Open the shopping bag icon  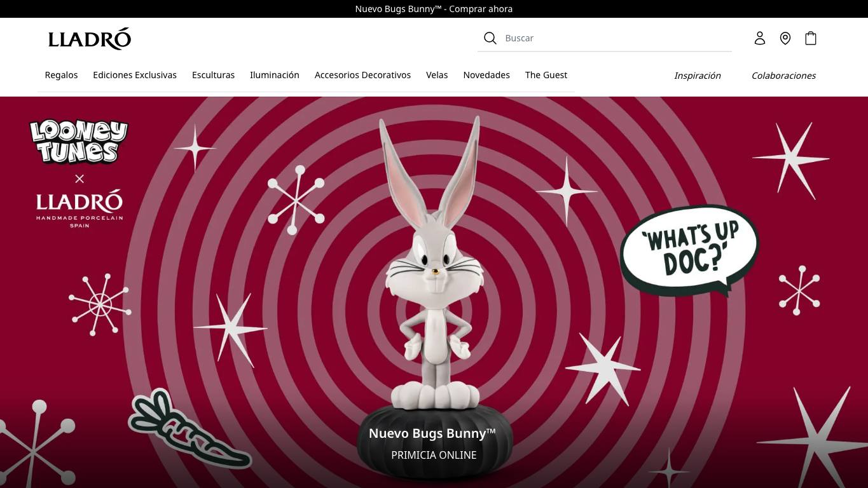[811, 38]
